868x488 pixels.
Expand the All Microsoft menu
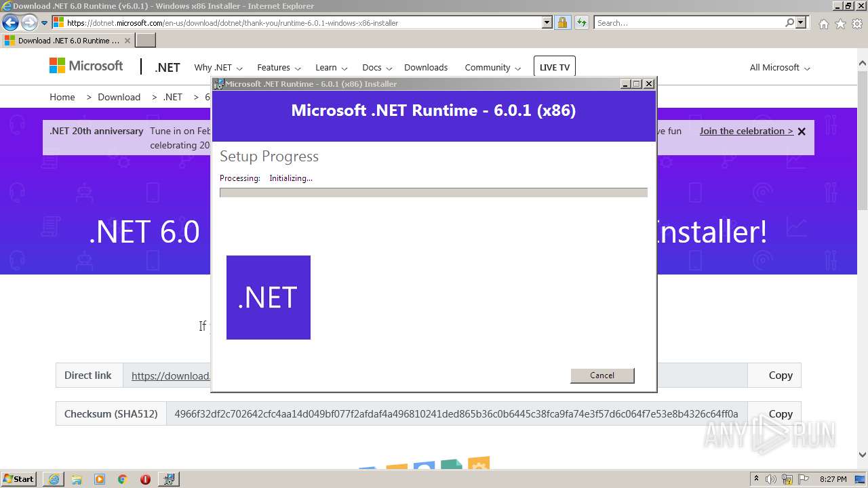click(x=780, y=68)
